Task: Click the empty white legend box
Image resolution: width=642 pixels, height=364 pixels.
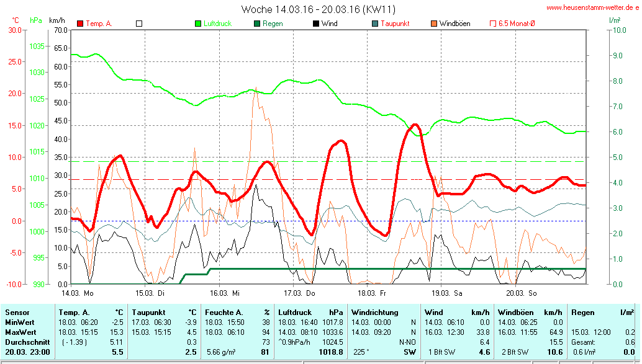Action: [x=139, y=24]
